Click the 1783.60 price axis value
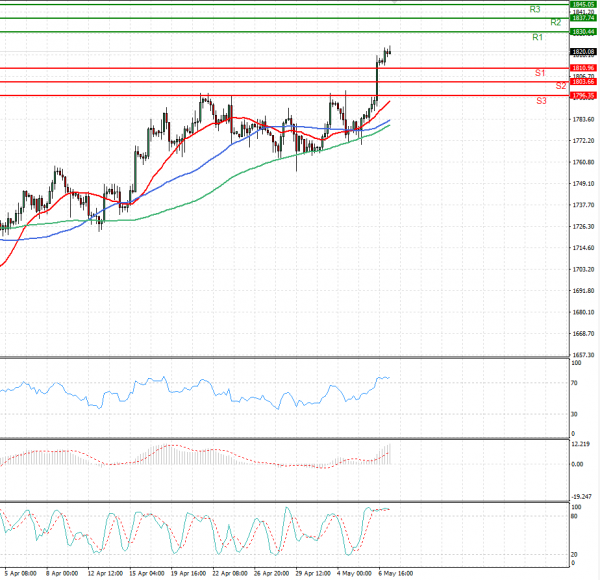The height and width of the screenshot is (580, 600). [x=583, y=120]
